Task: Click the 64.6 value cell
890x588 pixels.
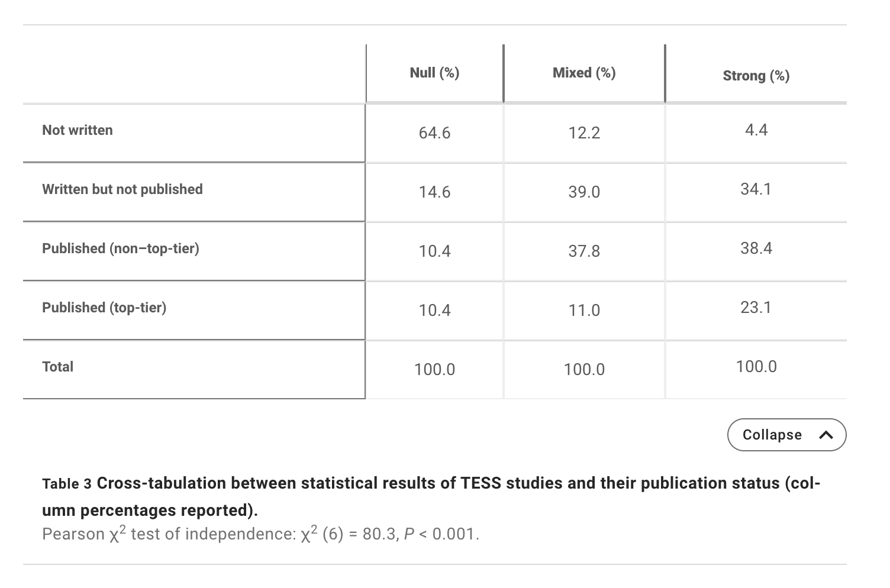Action: click(434, 133)
